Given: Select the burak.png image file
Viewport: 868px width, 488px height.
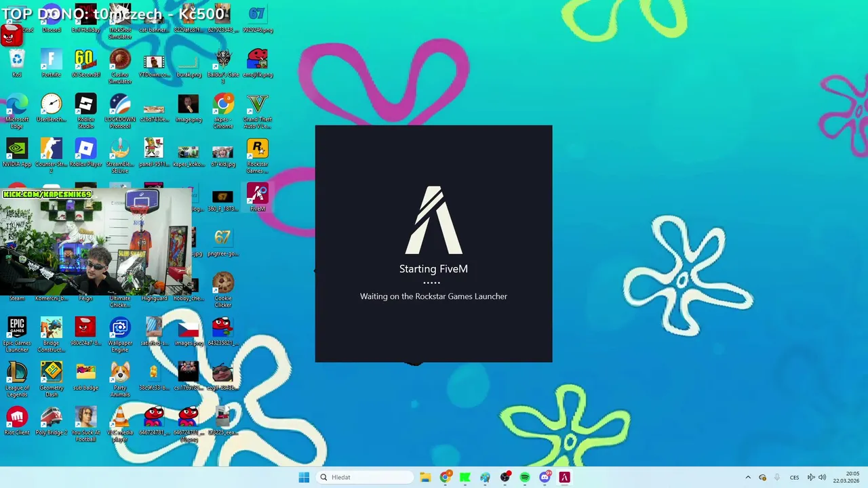Looking at the screenshot, I should tap(189, 64).
